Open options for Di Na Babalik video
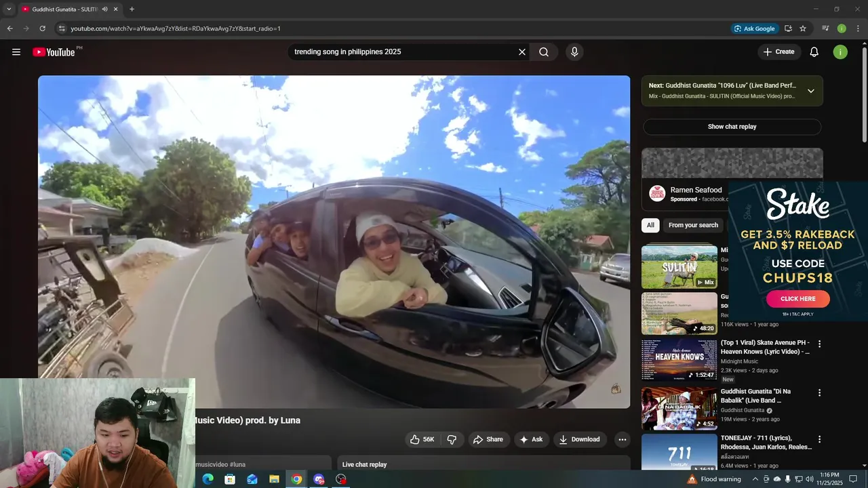Viewport: 868px width, 488px height. pyautogui.click(x=819, y=393)
